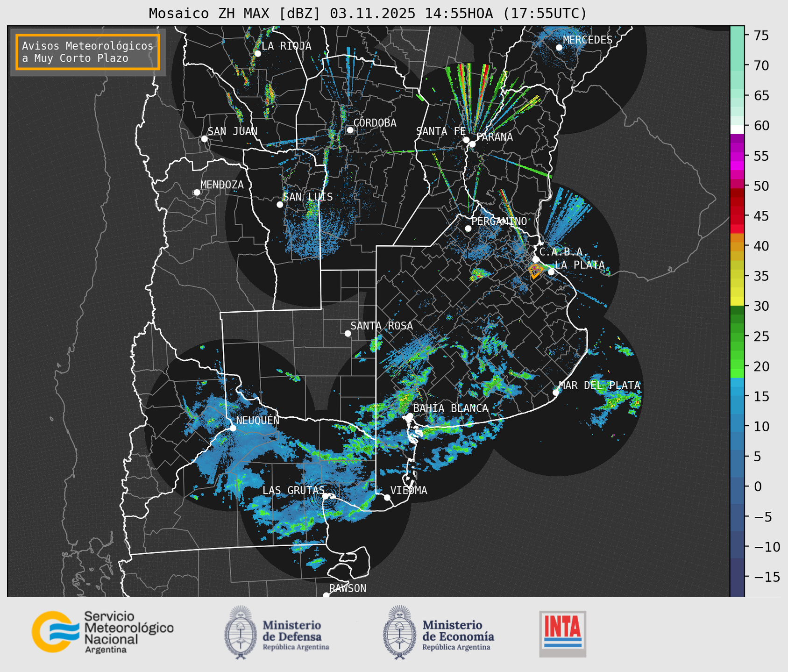Select the SAN LUIS city marker dot

(x=280, y=205)
